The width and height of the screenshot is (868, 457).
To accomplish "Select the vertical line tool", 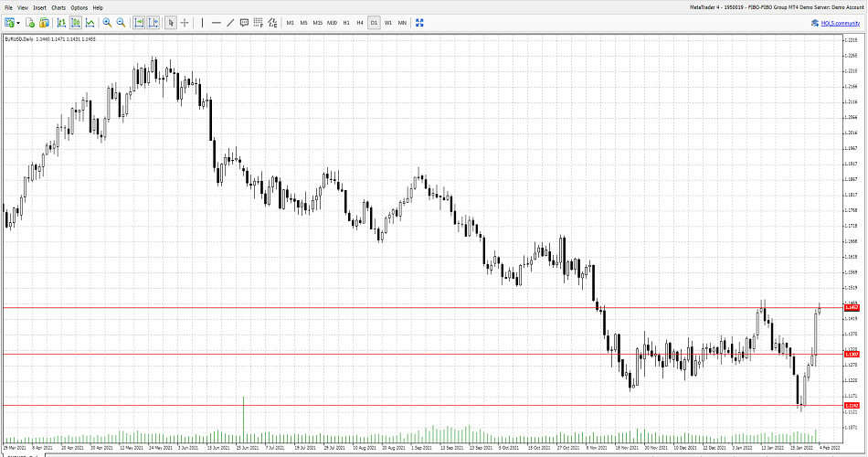I will pyautogui.click(x=202, y=22).
